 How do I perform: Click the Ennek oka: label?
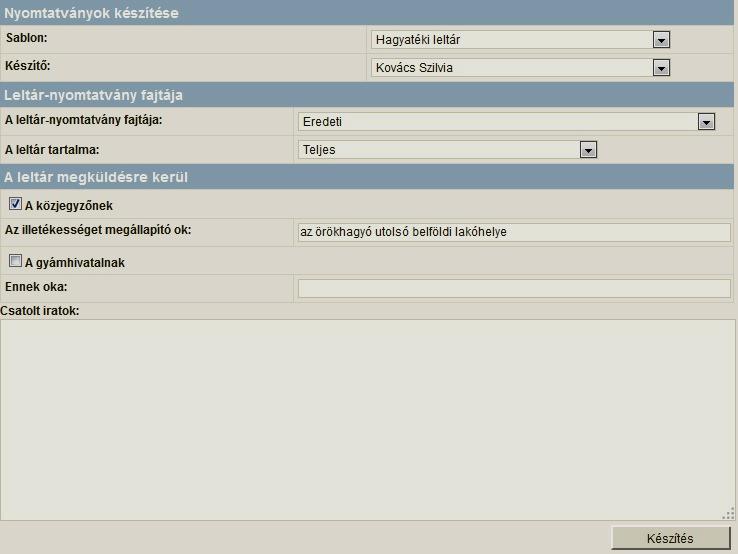click(36, 286)
